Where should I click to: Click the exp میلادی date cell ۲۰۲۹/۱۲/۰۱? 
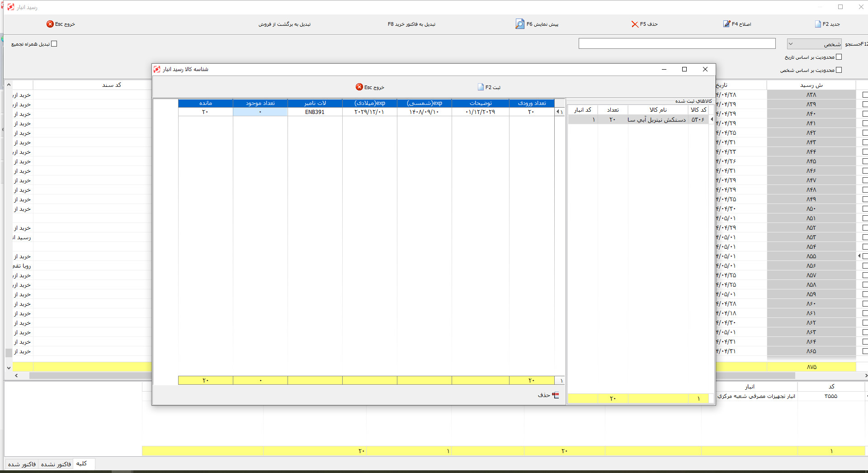tap(369, 112)
